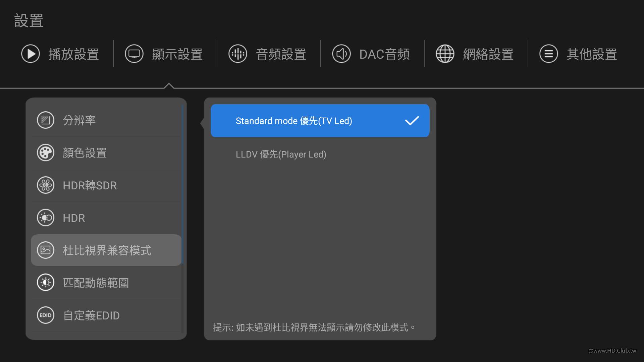Open the 分辨率 submenu
Viewport: 644px width, 362px height.
[79, 120]
